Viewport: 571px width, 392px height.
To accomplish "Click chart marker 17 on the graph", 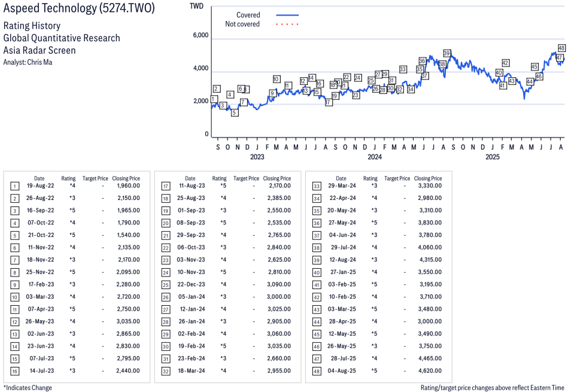I will (328, 102).
